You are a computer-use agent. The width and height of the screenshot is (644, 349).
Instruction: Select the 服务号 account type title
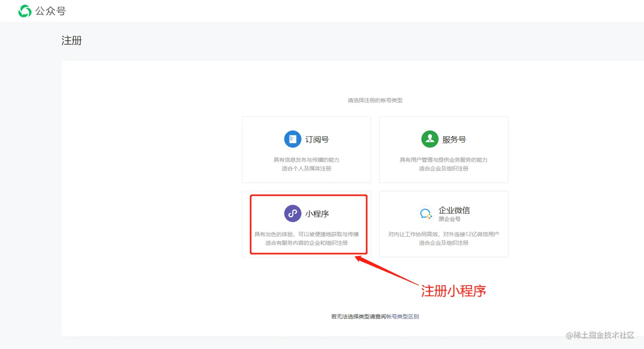[x=454, y=140]
